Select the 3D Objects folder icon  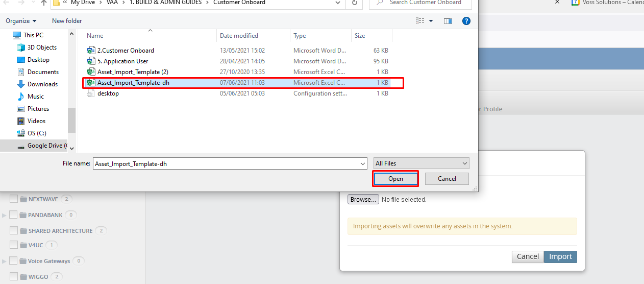click(21, 48)
